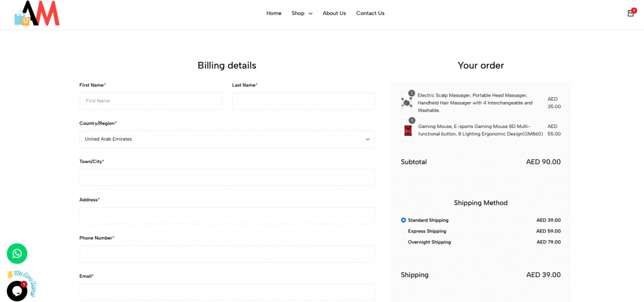This screenshot has height=302, width=644.
Task: Click the AM store logo
Action: click(x=37, y=13)
